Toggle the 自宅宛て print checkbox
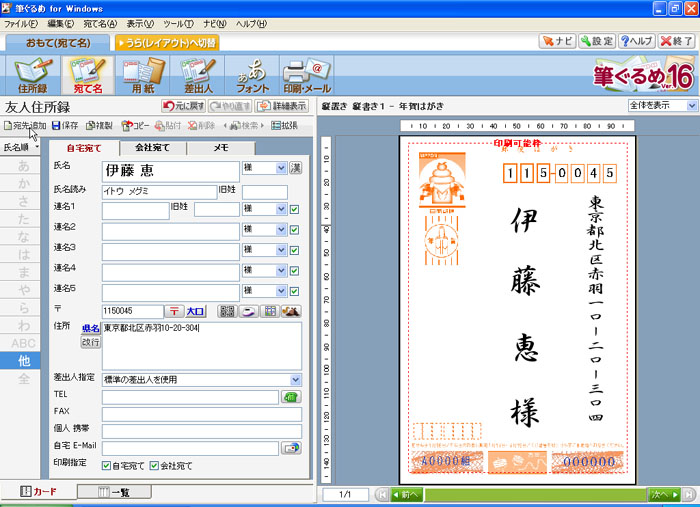This screenshot has width=700, height=507. tap(107, 466)
